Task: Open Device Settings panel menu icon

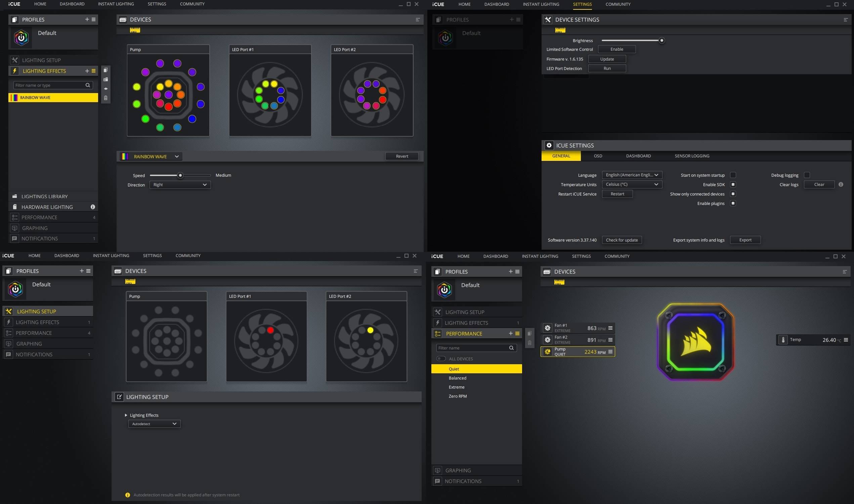Action: 846,19
